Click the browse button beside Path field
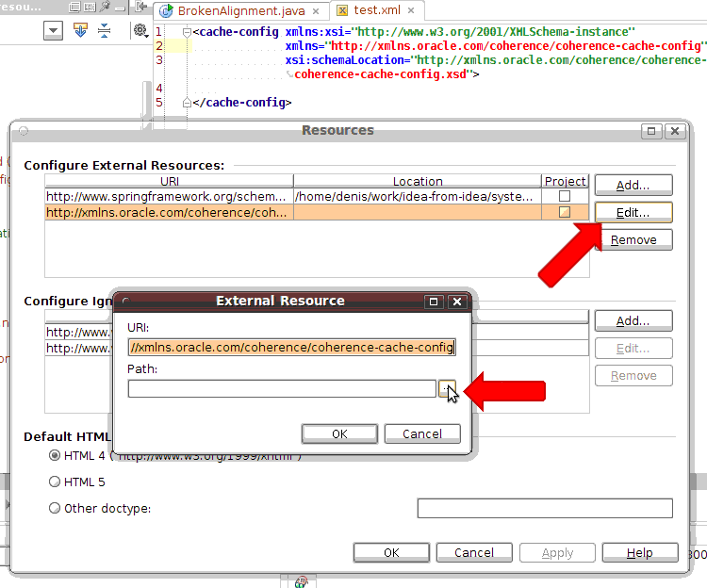Viewport: 707px width, 588px height. (447, 388)
